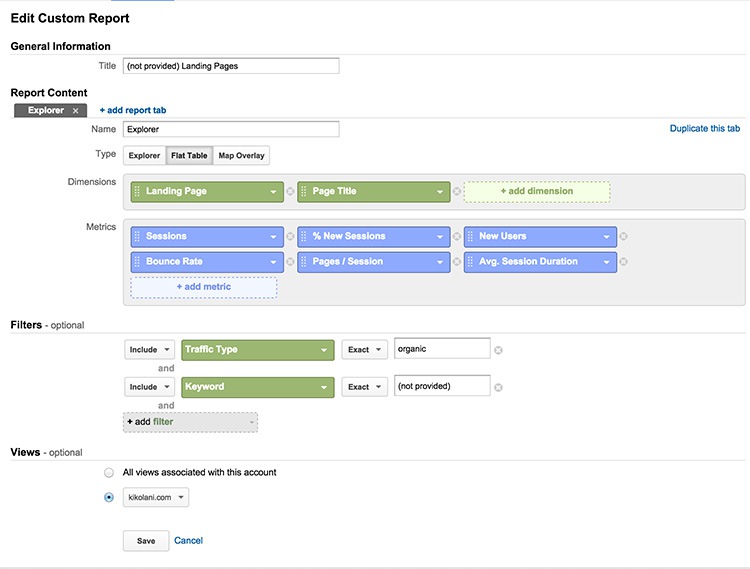Click the Duplicate this tab link
750x569 pixels.
705,128
